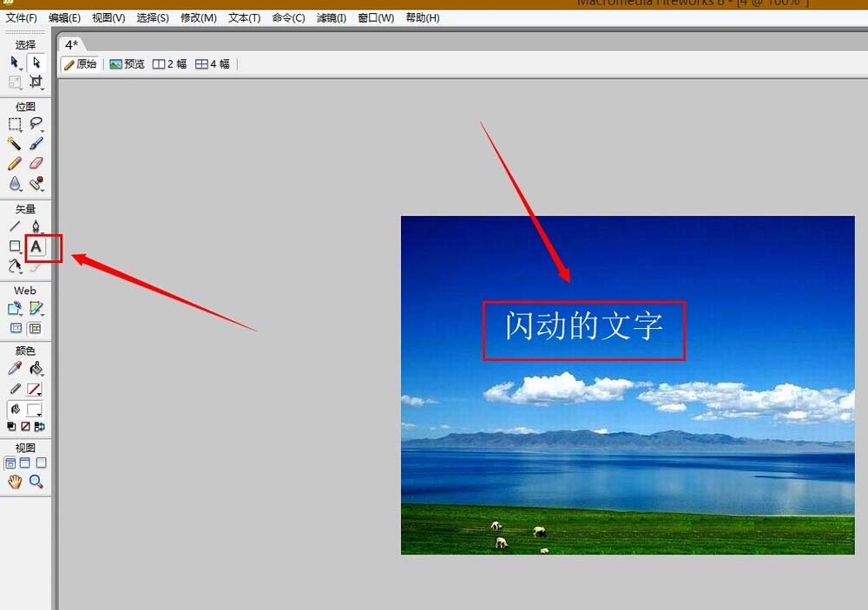Select the Freeform reshape tool
The width and height of the screenshot is (868, 610).
pyautogui.click(x=15, y=266)
